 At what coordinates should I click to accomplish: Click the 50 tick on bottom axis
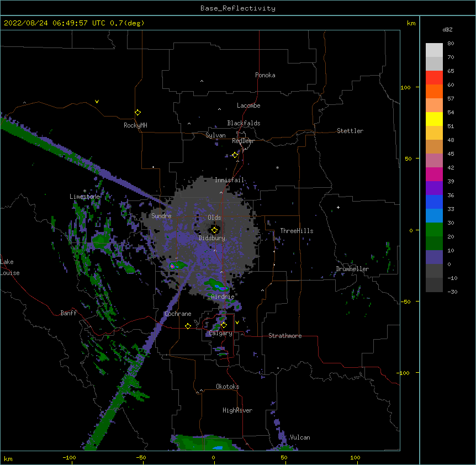(284, 457)
